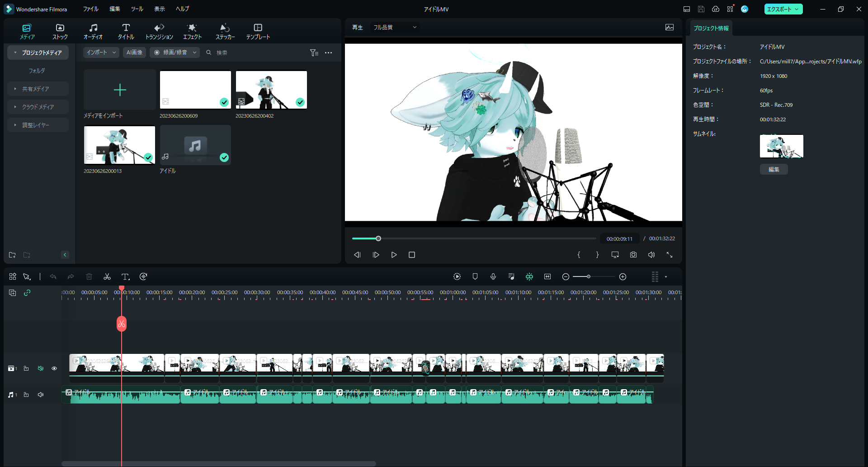This screenshot has width=868, height=467.
Task: Open preview volume control
Action: tap(651, 255)
